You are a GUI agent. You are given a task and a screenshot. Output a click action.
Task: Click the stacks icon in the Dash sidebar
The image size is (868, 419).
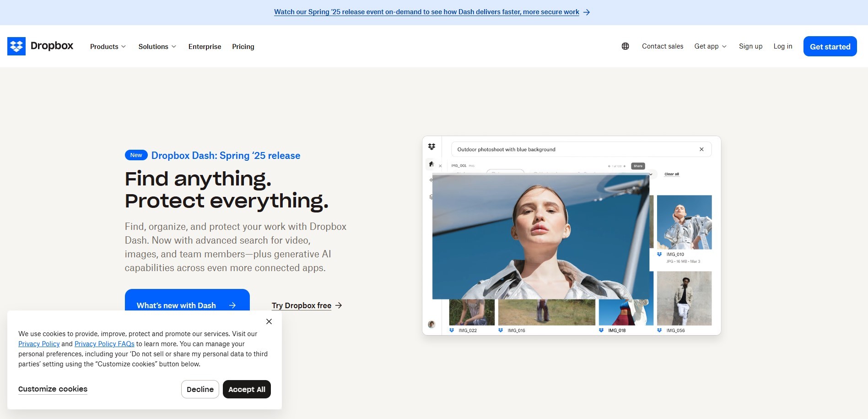431,197
